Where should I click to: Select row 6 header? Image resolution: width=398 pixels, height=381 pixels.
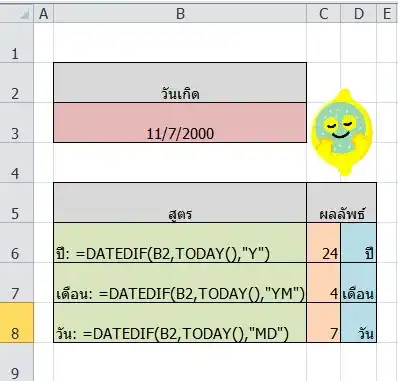coord(17,243)
